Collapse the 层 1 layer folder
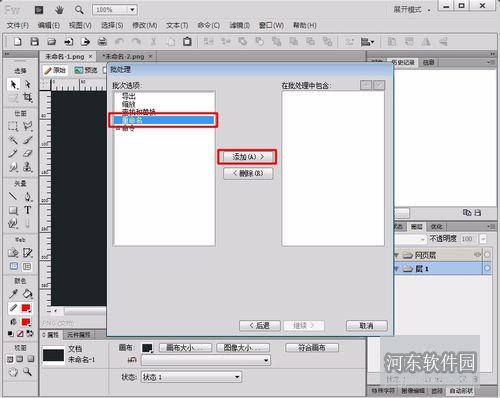 396,269
